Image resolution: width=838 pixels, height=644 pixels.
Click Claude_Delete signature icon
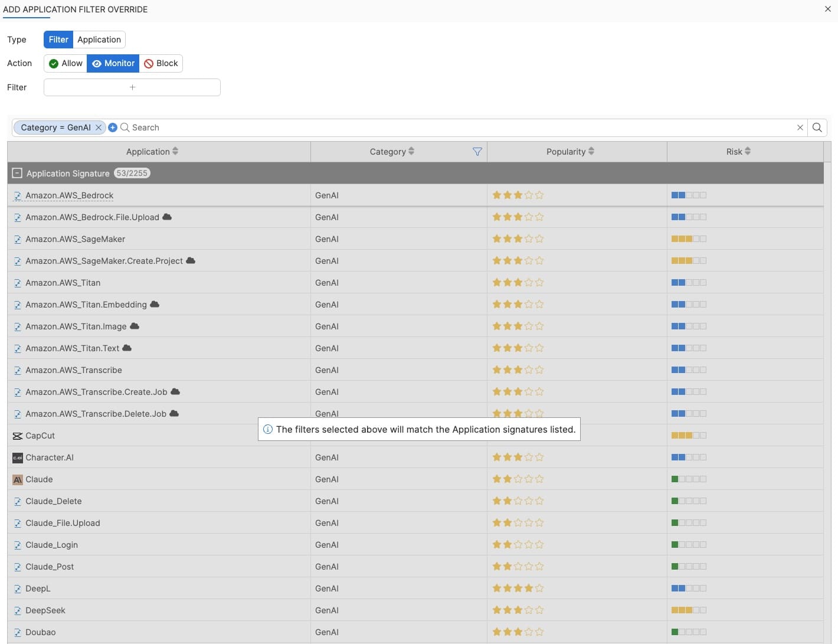pos(18,502)
